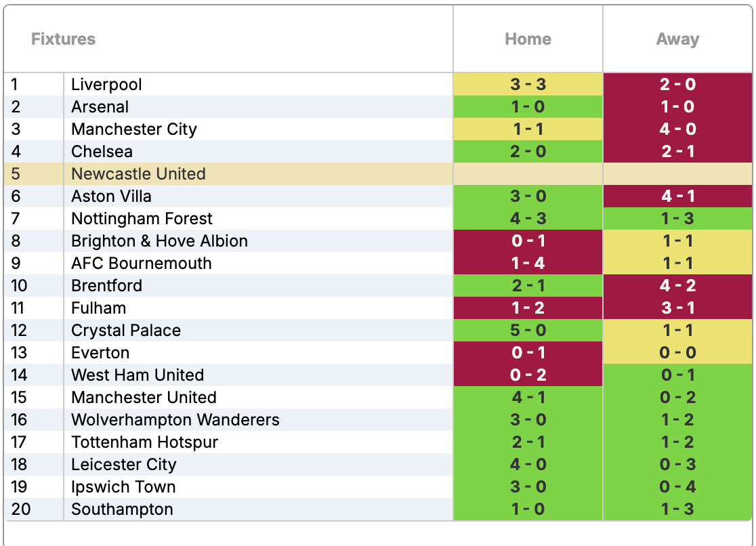Click West Ham United's 0 - 2 home score
The height and width of the screenshot is (546, 756).
pos(528,375)
